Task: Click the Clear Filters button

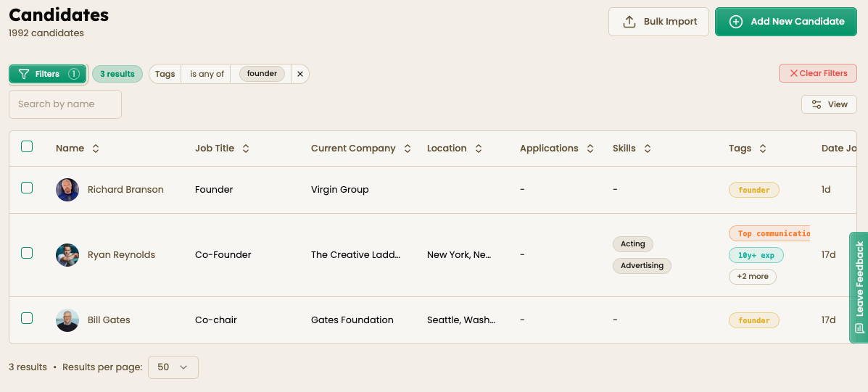Action: tap(818, 73)
